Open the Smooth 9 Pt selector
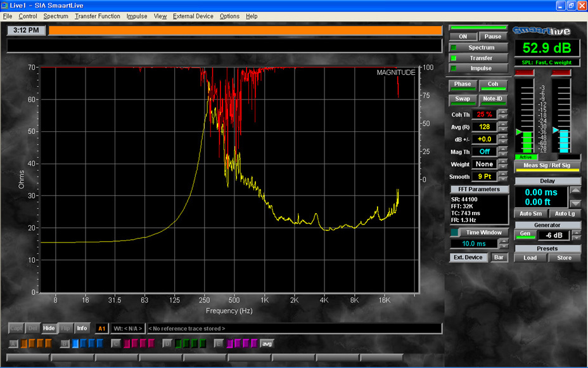The width and height of the screenshot is (588, 368). 484,176
